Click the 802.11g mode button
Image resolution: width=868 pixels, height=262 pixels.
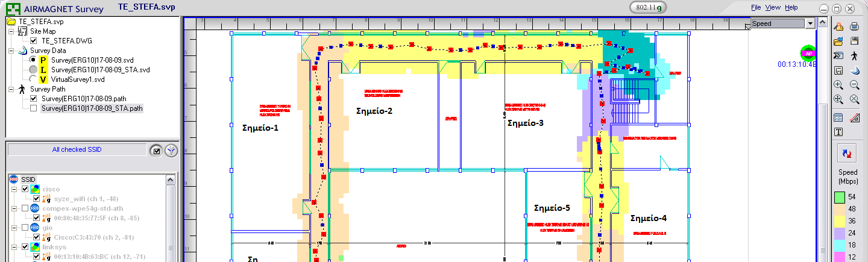pyautogui.click(x=649, y=8)
